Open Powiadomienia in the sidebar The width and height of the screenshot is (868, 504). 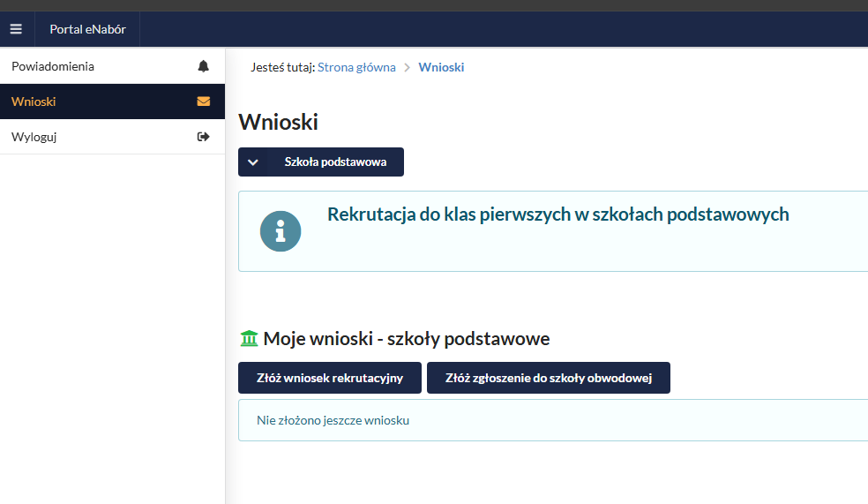coord(53,66)
